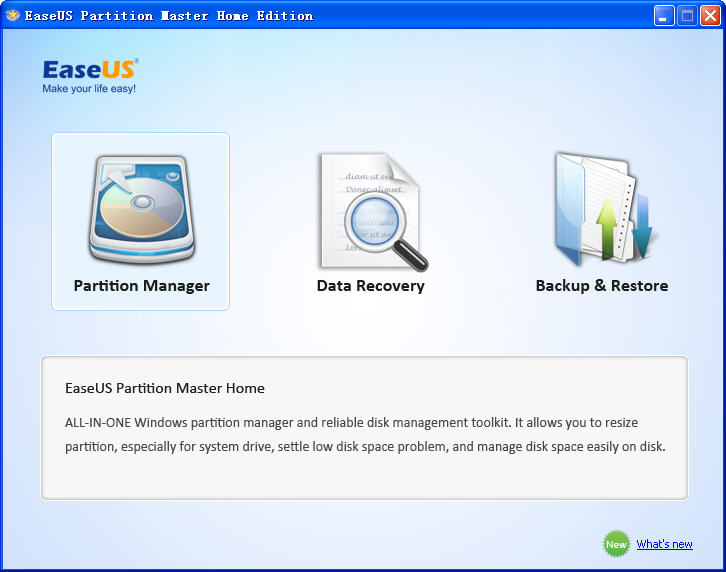This screenshot has height=572, width=726.
Task: Click the Make your life easy! tagline
Action: [89, 88]
